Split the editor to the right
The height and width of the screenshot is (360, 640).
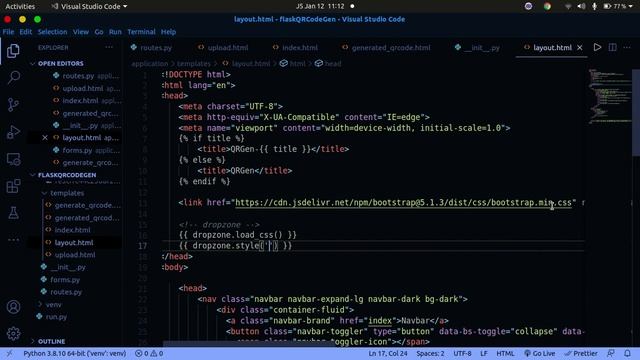612,47
